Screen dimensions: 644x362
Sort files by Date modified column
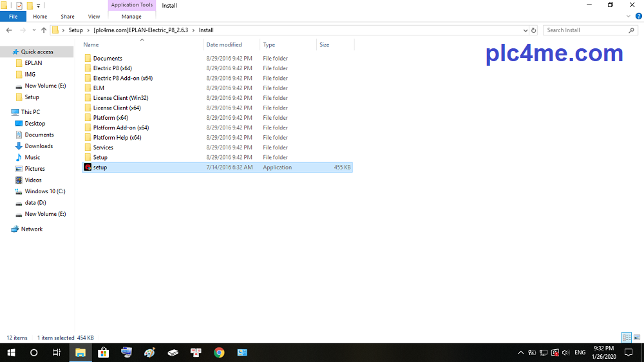tap(224, 45)
